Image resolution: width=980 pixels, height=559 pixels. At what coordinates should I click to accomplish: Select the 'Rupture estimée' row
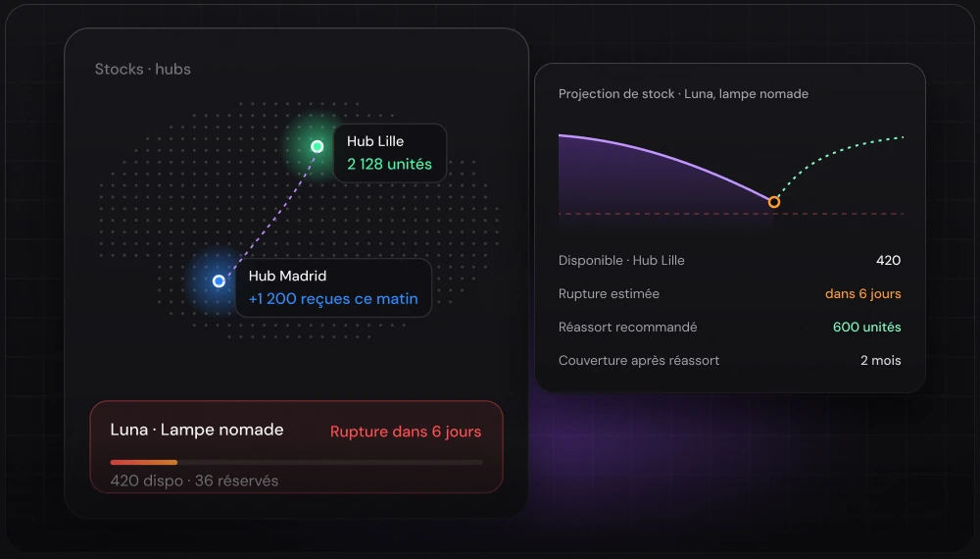pyautogui.click(x=729, y=294)
